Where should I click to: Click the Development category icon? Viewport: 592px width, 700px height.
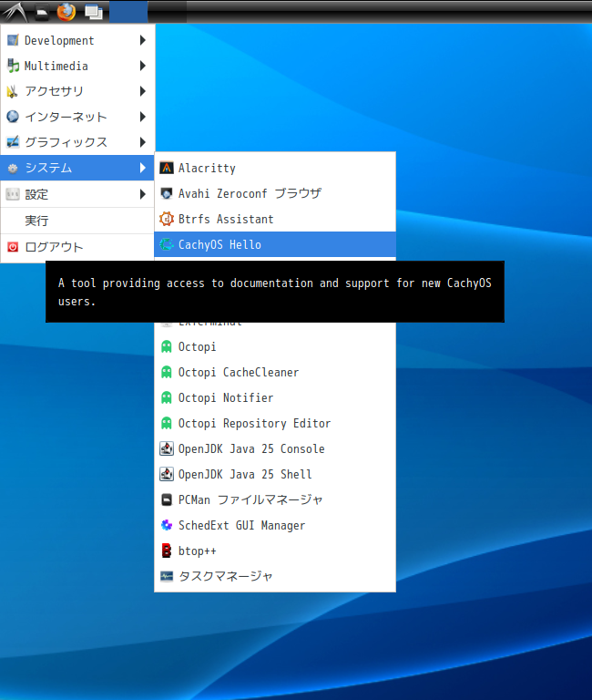[x=13, y=40]
